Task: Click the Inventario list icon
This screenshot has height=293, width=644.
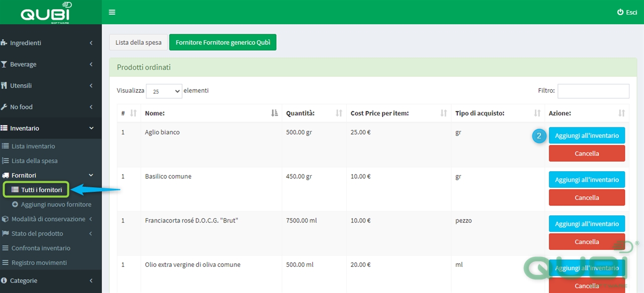Action: click(x=4, y=128)
